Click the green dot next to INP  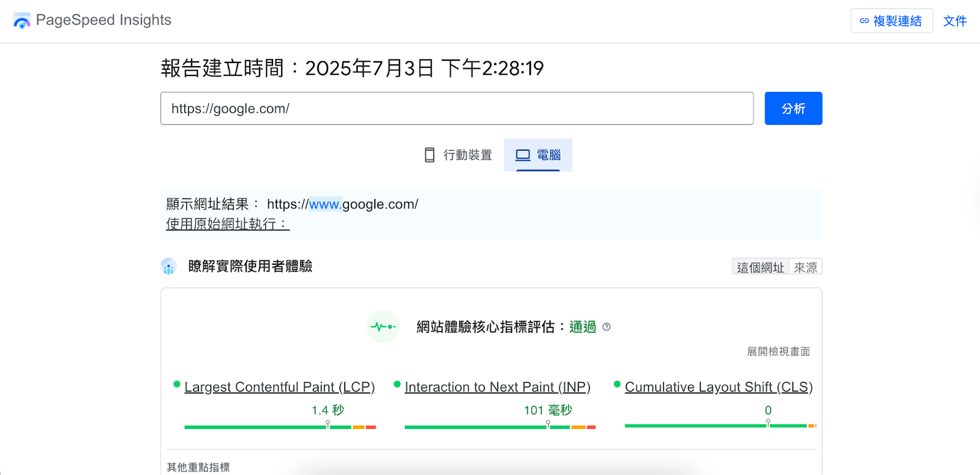point(397,384)
